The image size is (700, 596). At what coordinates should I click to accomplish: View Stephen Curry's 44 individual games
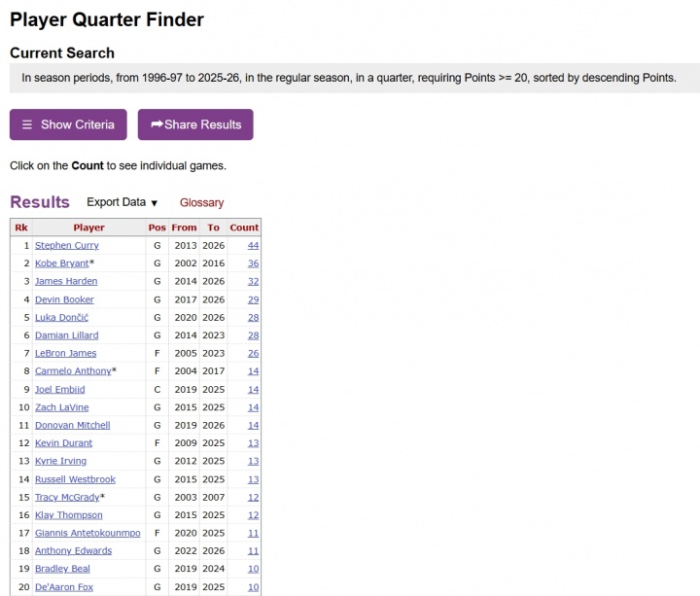click(253, 246)
